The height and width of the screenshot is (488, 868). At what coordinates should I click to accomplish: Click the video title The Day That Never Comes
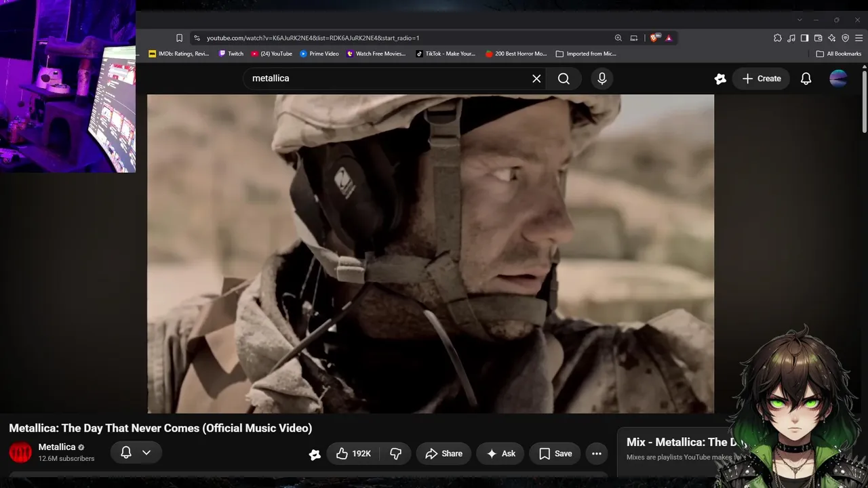pyautogui.click(x=160, y=428)
